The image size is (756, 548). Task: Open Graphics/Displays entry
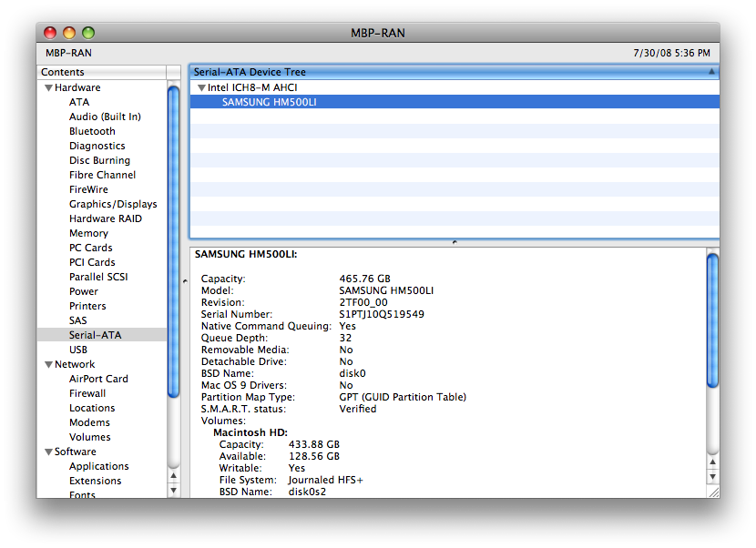tap(113, 204)
